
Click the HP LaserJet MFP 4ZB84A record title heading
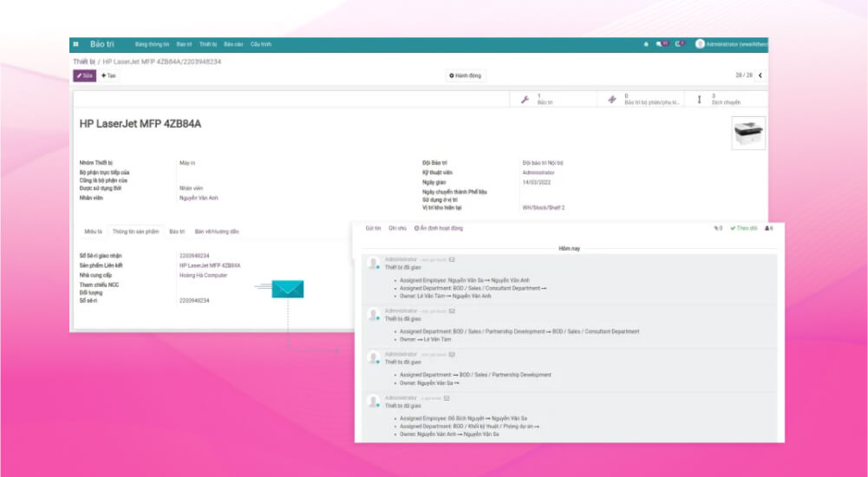pyautogui.click(x=140, y=124)
